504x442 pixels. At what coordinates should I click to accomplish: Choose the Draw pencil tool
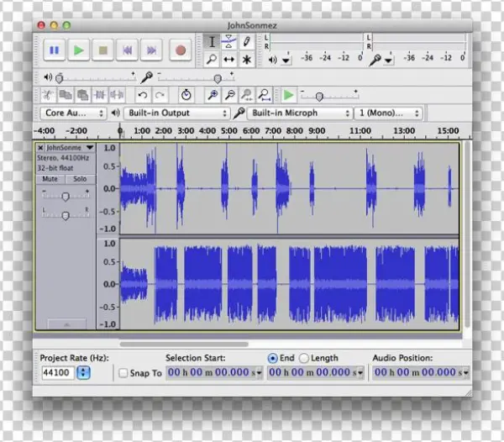coord(247,41)
